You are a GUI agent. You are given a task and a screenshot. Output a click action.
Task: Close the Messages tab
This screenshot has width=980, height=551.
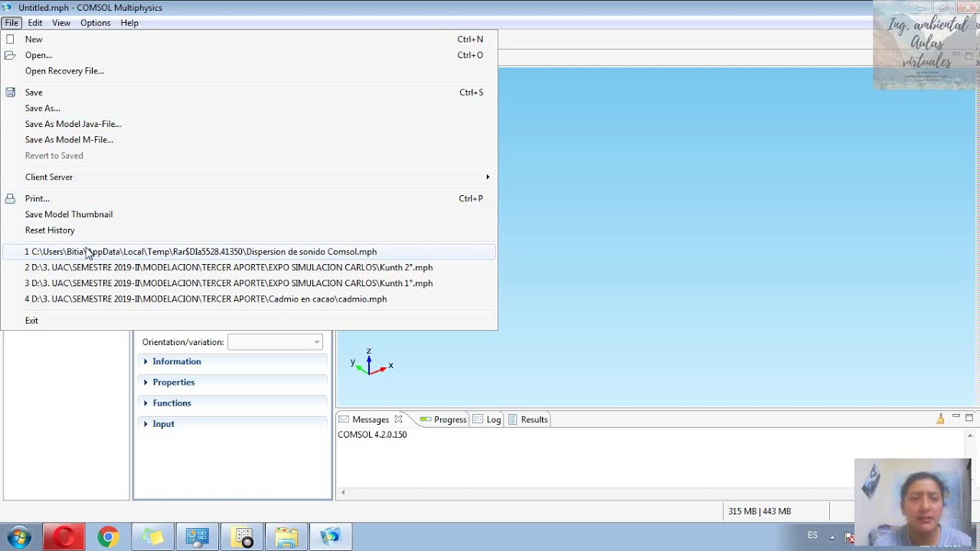(398, 419)
